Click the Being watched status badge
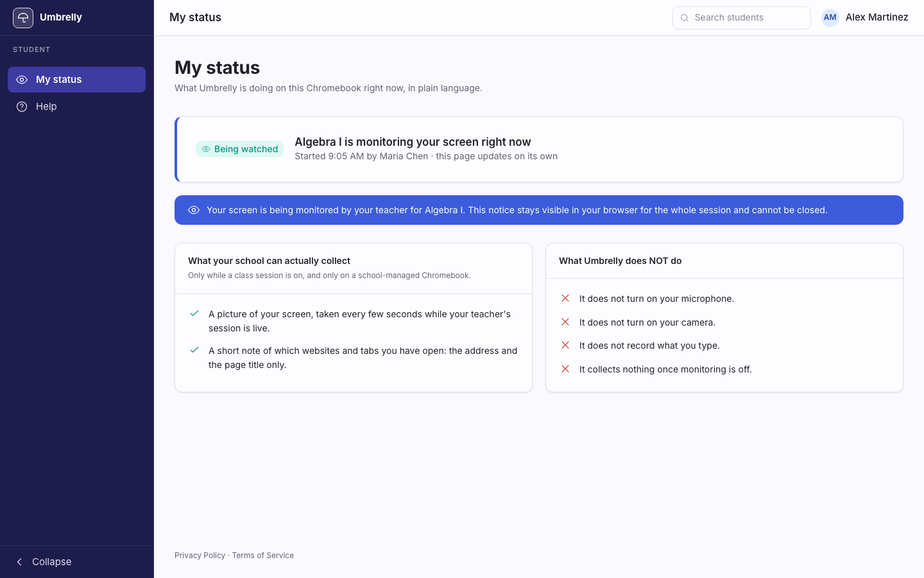The width and height of the screenshot is (924, 578). [239, 149]
